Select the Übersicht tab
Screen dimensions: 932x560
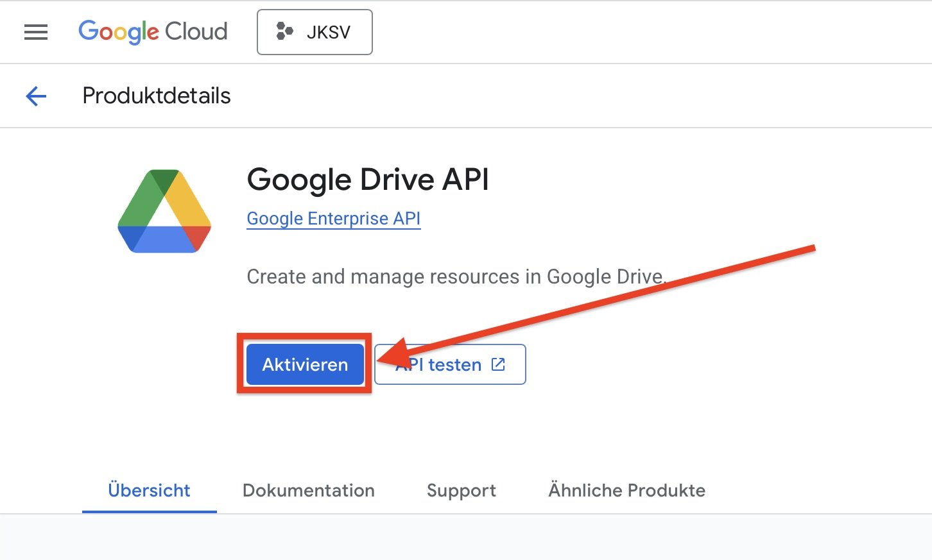click(x=149, y=490)
